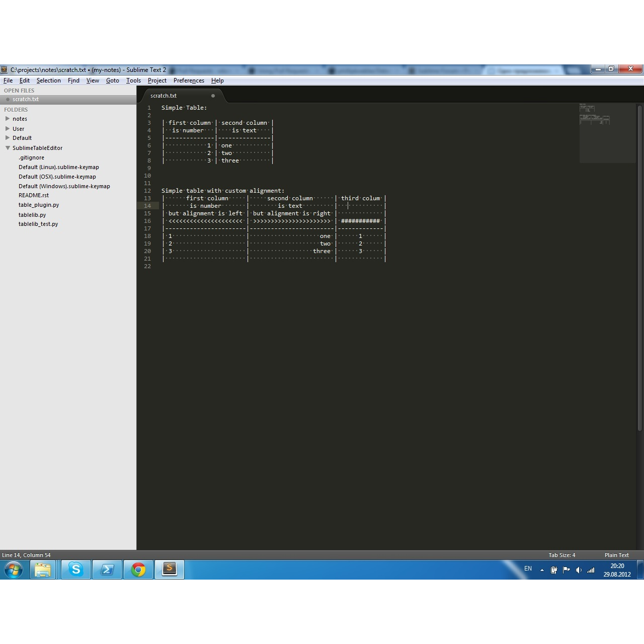This screenshot has height=644, width=644.
Task: Open the Preferences menu
Action: 189,80
